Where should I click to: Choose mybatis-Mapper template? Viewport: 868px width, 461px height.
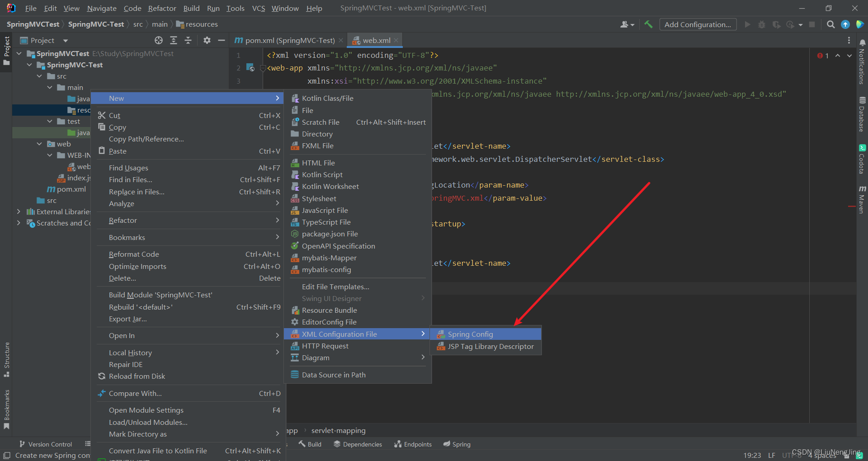pos(358,258)
